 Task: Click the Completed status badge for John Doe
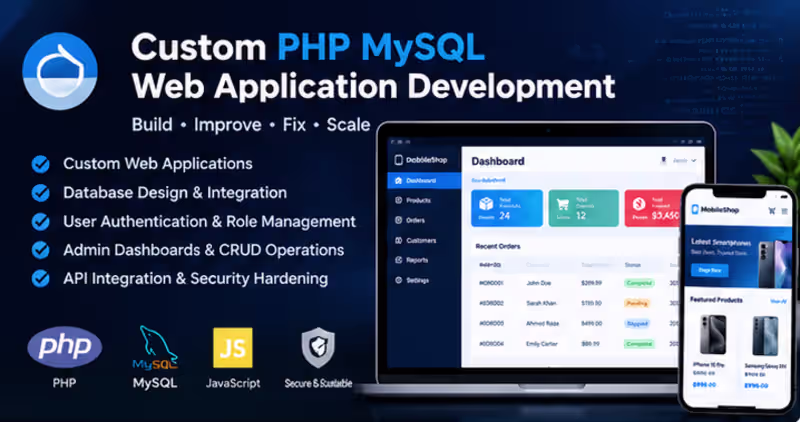[x=639, y=283]
